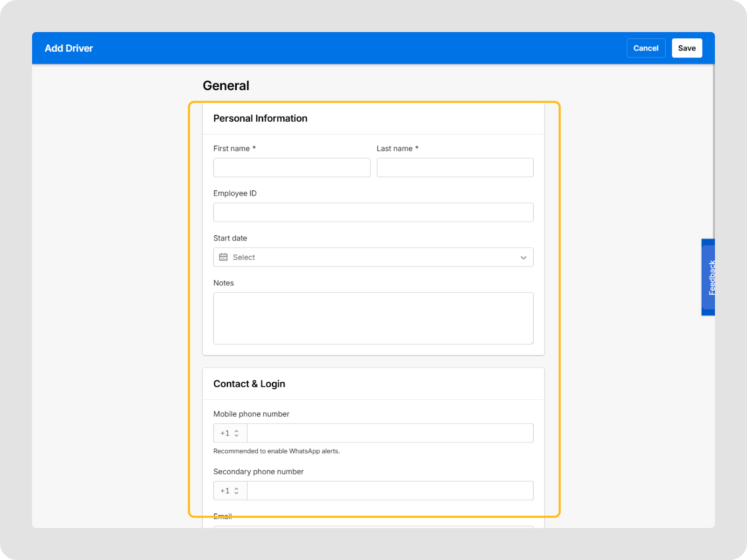
Task: Click inside the Notes text area
Action: pos(373,318)
